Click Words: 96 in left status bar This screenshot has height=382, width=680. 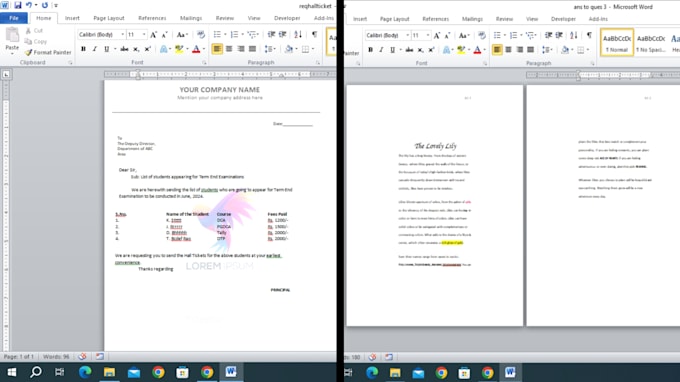[x=56, y=356]
